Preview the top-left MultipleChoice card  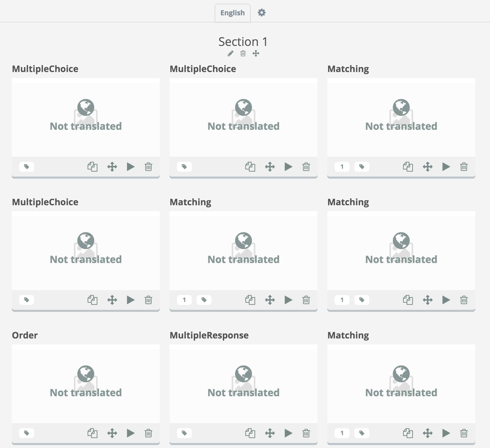pyautogui.click(x=131, y=167)
